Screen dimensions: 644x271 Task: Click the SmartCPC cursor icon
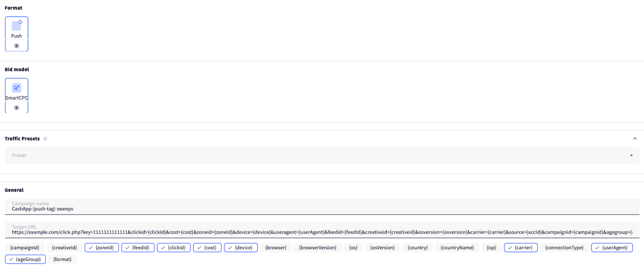[x=17, y=87]
